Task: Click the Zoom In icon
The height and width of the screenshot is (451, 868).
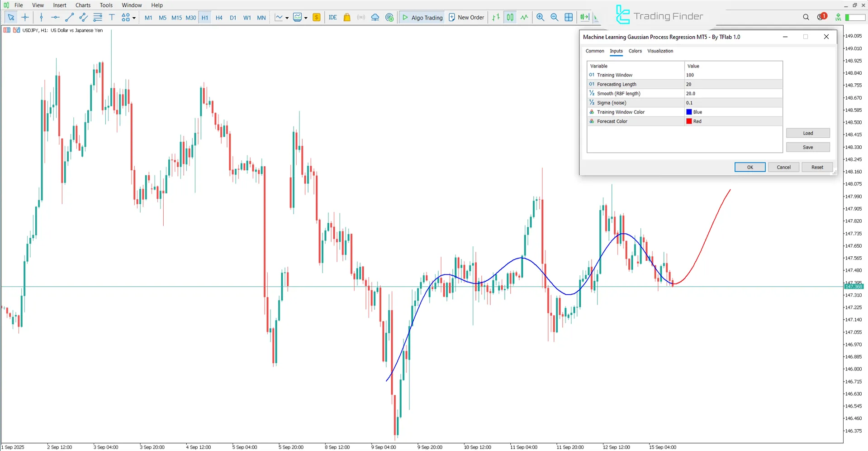Action: tap(540, 17)
